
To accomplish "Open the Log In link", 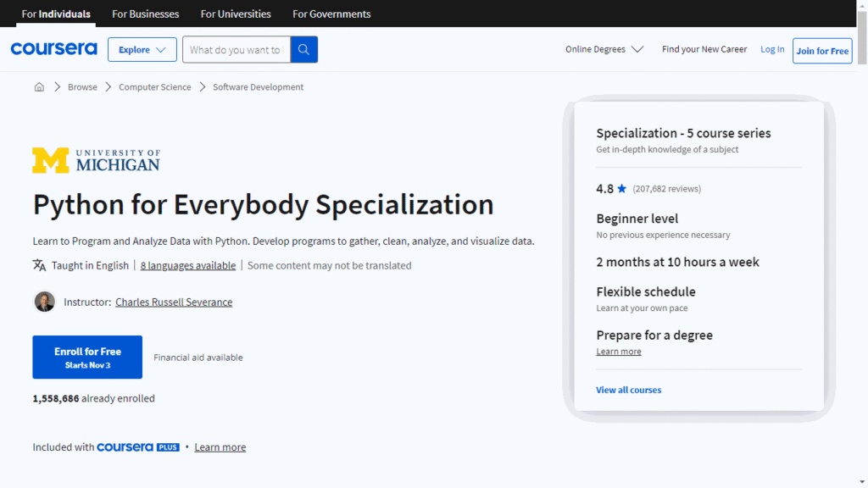I will click(x=772, y=49).
